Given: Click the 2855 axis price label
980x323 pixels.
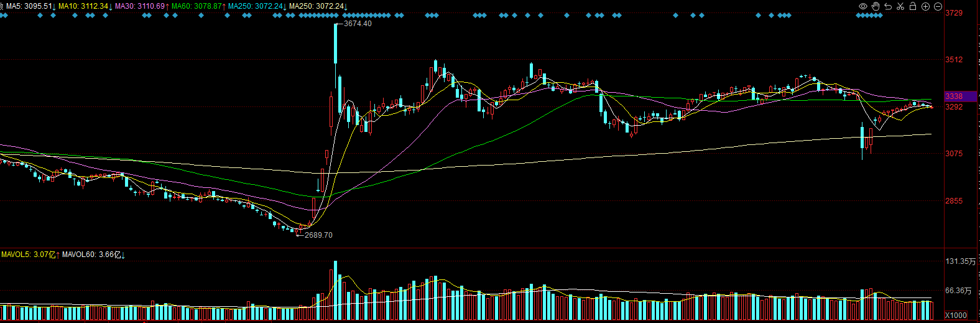Looking at the screenshot, I should [954, 201].
